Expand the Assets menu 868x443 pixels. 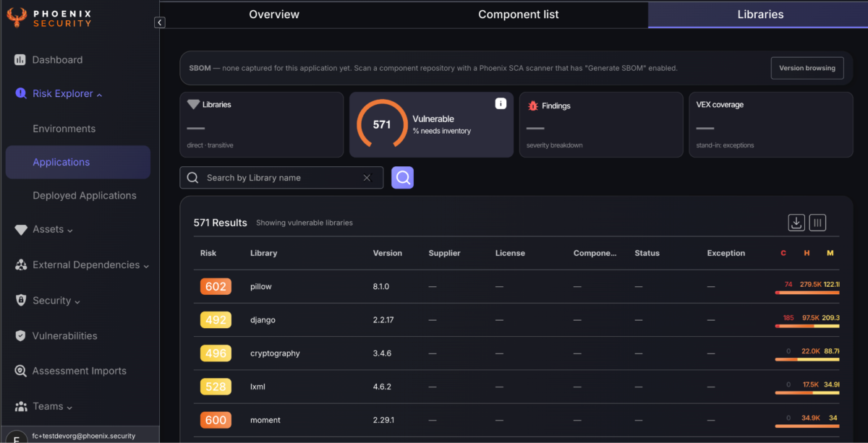point(70,230)
